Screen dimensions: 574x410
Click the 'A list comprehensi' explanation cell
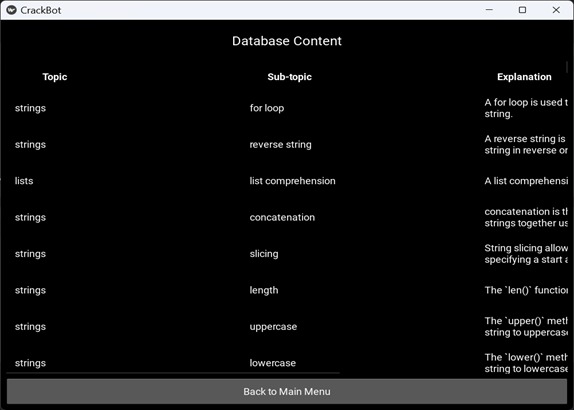point(526,181)
